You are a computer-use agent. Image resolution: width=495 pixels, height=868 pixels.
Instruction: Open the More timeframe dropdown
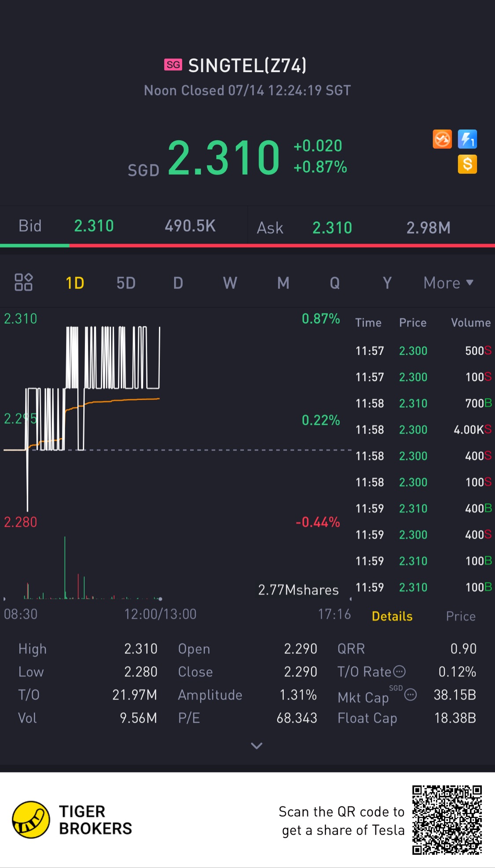click(448, 283)
